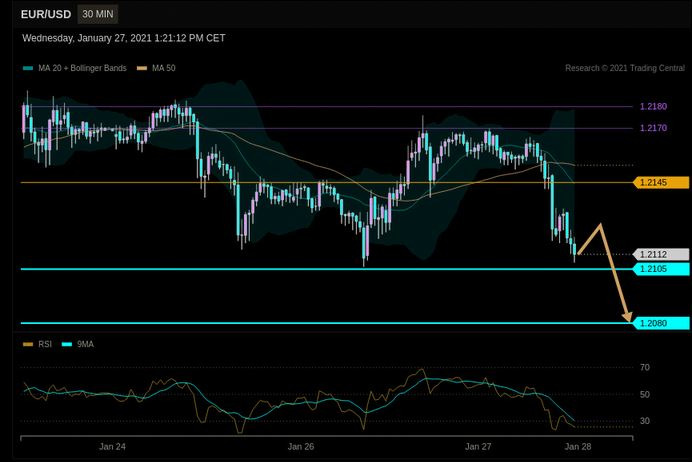Select the 1.2112 current price tag
This screenshot has width=692, height=462.
pos(661,254)
